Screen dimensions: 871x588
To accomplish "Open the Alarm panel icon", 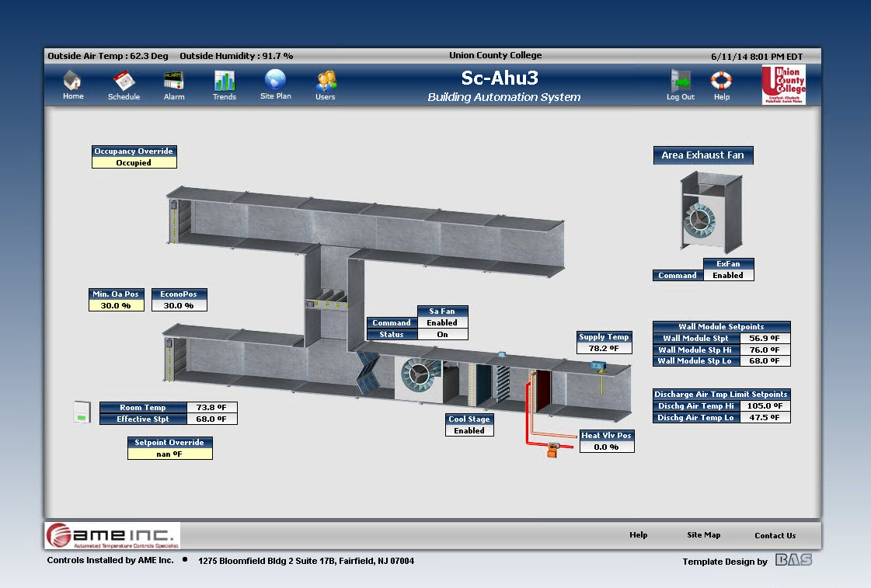I will [x=173, y=81].
